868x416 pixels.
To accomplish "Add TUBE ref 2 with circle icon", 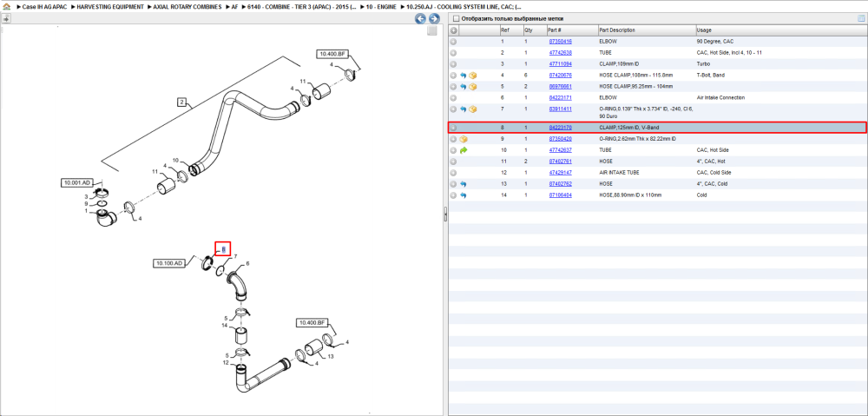I will [x=453, y=53].
